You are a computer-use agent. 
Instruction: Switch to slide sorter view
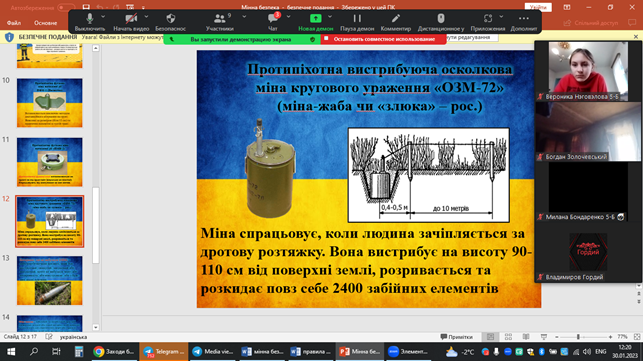click(508, 337)
